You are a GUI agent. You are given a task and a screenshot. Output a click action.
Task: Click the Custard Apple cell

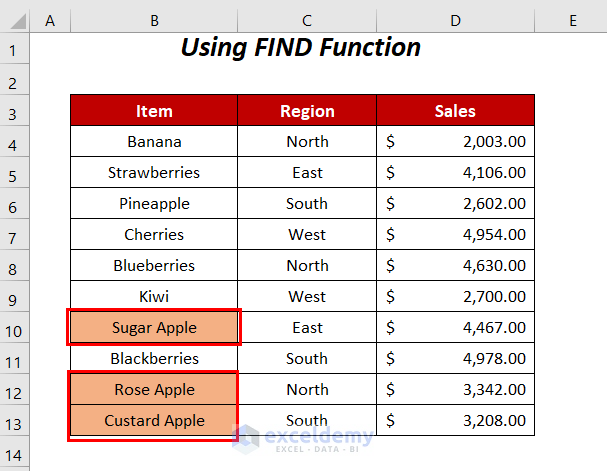point(154,420)
